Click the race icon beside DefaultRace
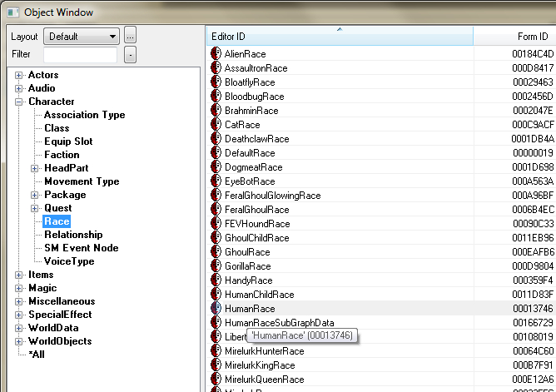Screen dimensions: 556x392 coord(216,153)
